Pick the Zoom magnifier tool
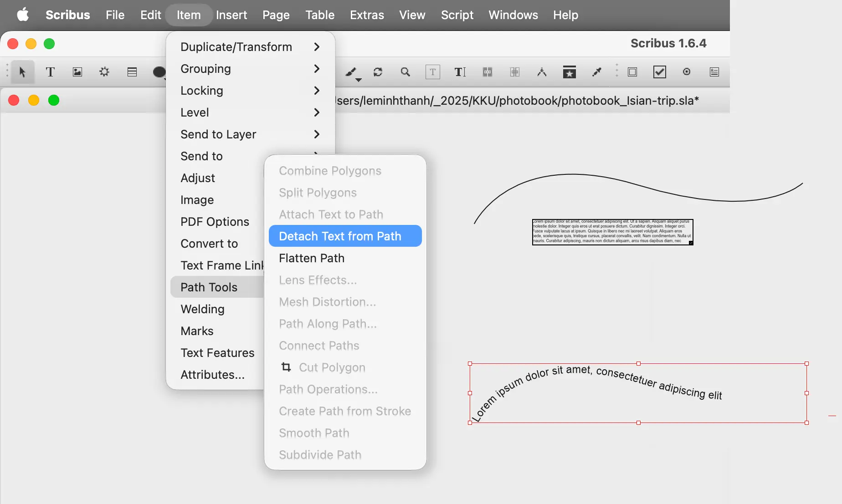The image size is (842, 504). pyautogui.click(x=405, y=72)
